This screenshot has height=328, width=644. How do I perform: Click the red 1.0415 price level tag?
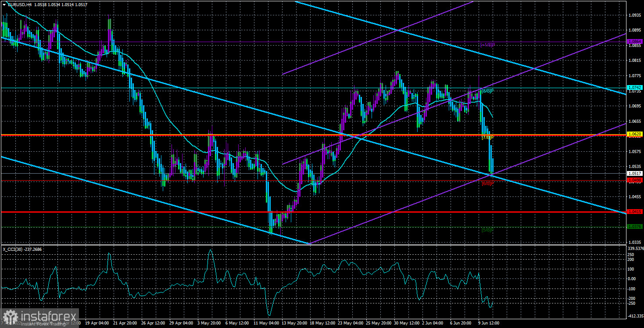(x=635, y=212)
